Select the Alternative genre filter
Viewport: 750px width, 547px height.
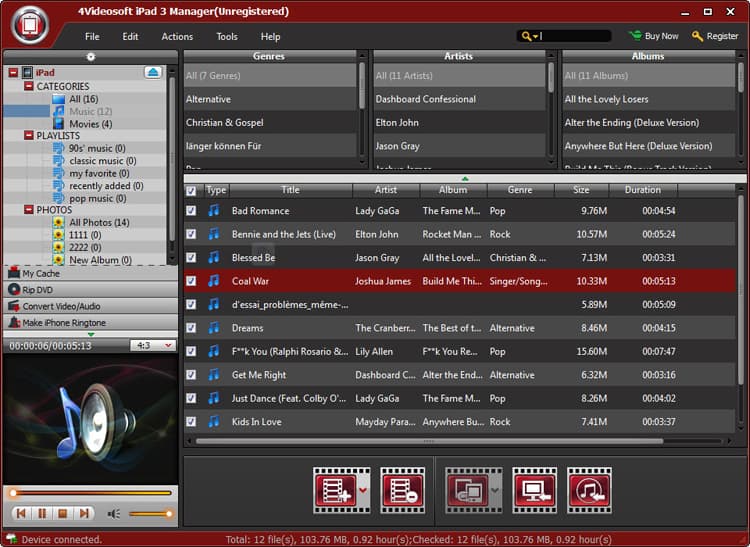pyautogui.click(x=270, y=99)
